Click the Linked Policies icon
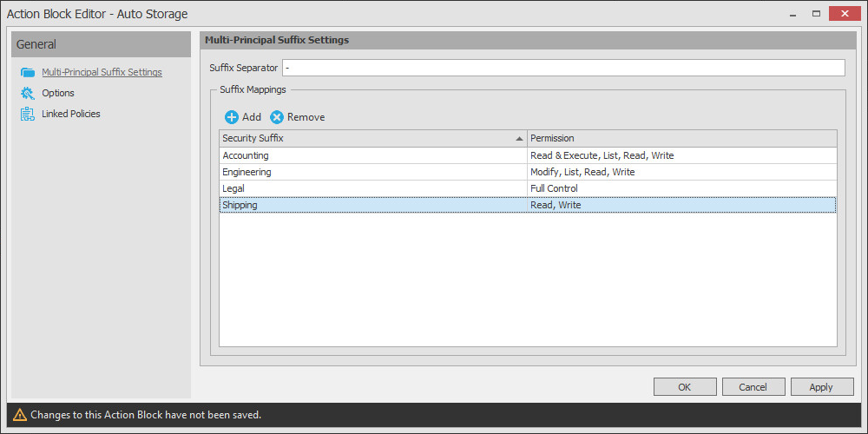This screenshot has width=868, height=434. tap(28, 115)
